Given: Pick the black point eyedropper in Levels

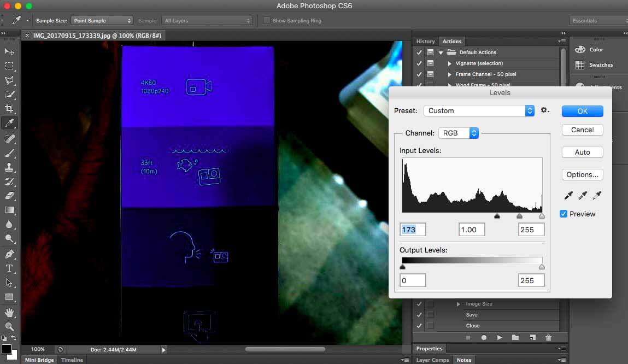Looking at the screenshot, I should click(x=568, y=195).
